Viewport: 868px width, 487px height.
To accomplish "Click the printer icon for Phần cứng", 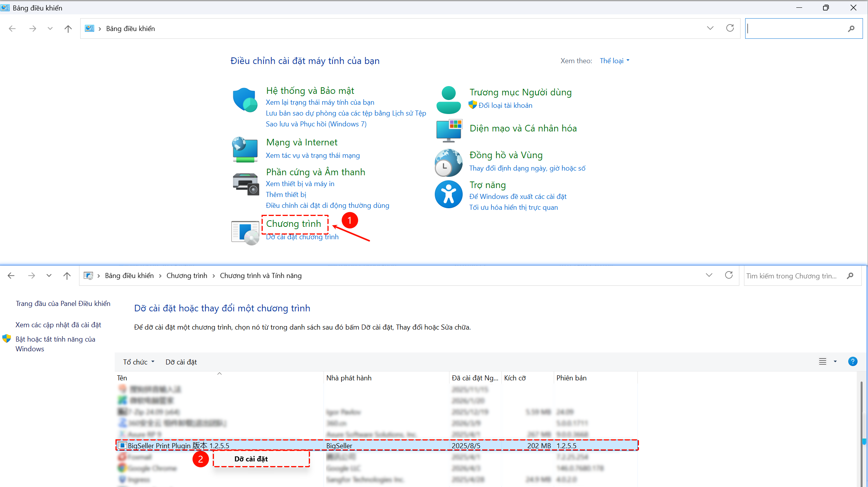I will 245,184.
